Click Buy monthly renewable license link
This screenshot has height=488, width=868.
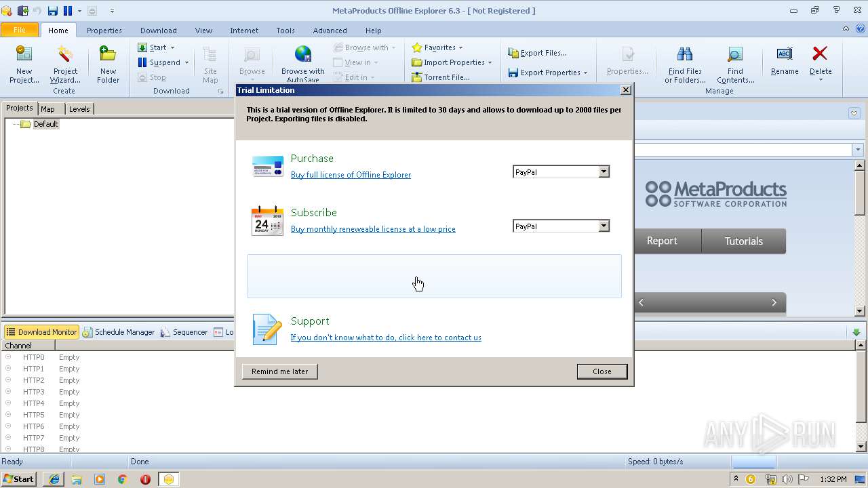point(373,229)
